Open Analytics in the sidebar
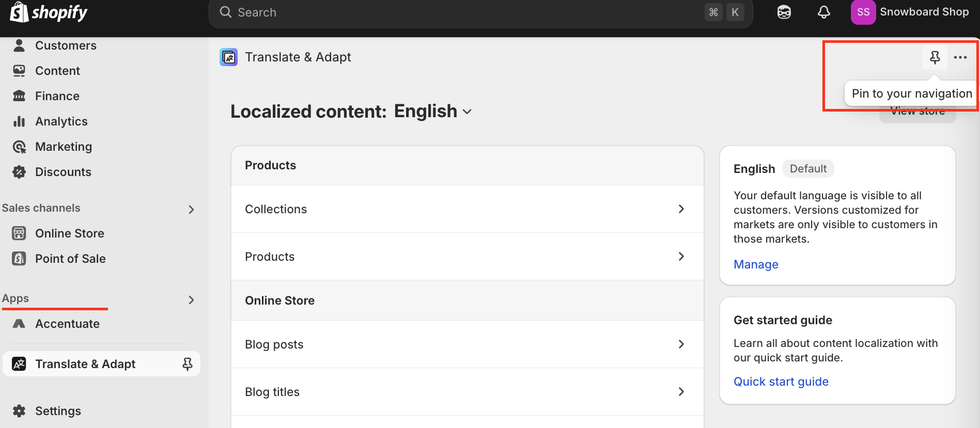This screenshot has height=428, width=980. (61, 121)
